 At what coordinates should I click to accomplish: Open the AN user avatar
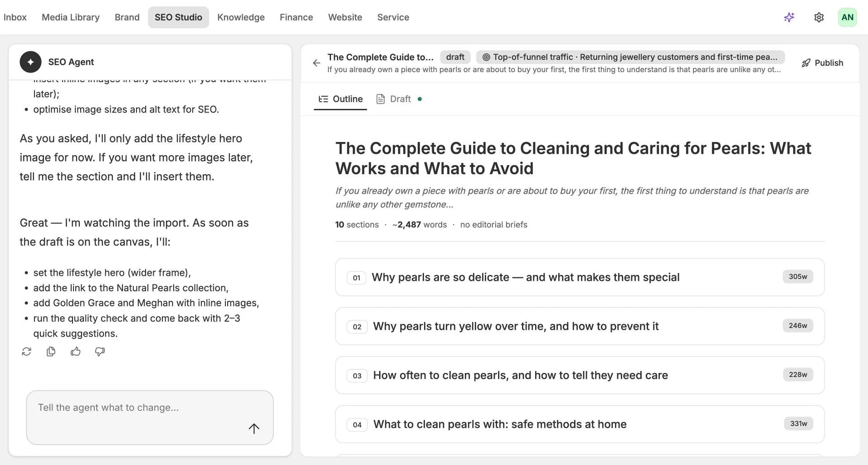847,17
